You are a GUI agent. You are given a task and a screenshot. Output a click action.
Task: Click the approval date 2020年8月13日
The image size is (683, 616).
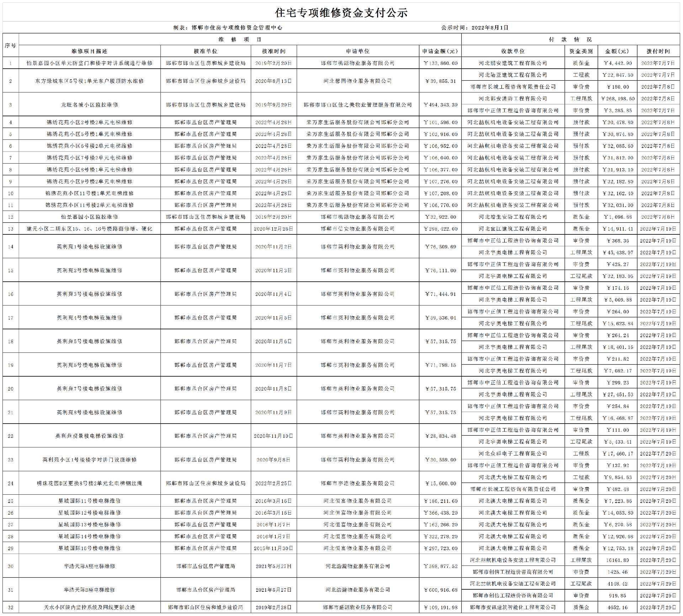[274, 81]
